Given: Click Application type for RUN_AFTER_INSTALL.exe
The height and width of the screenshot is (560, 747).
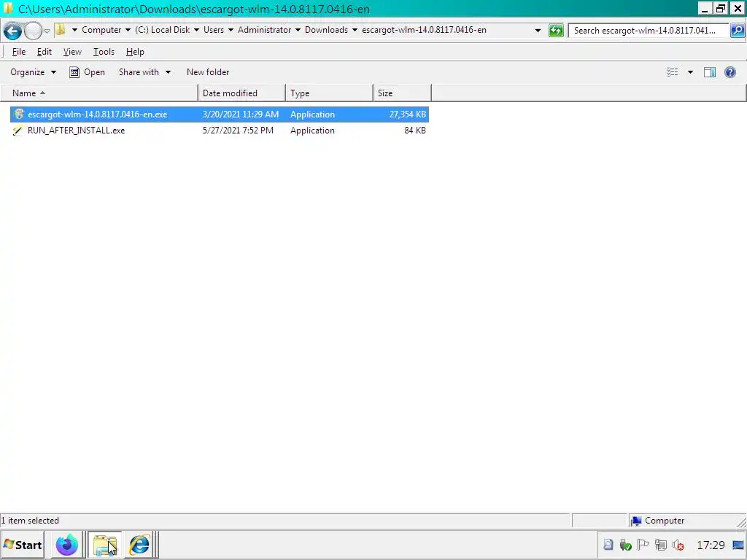Looking at the screenshot, I should point(312,131).
